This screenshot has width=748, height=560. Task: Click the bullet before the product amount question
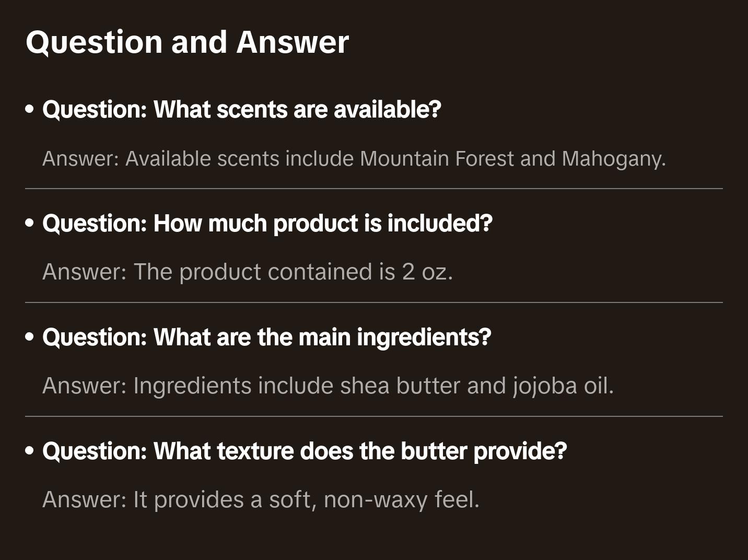coord(30,224)
